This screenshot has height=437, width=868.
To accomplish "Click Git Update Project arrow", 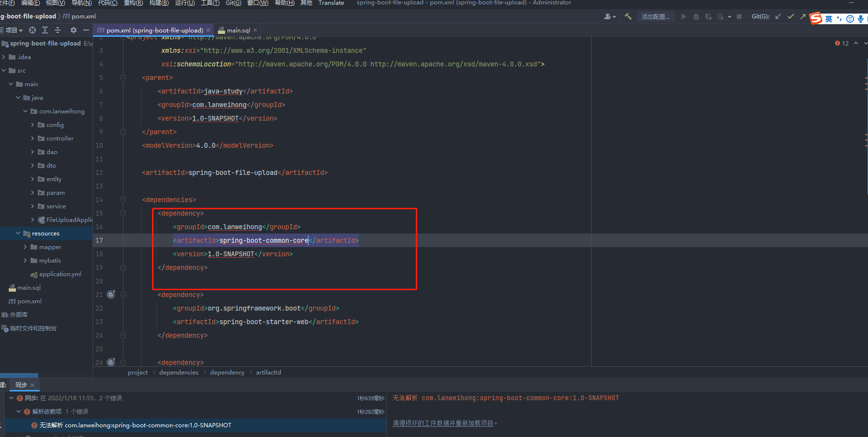I will [778, 16].
